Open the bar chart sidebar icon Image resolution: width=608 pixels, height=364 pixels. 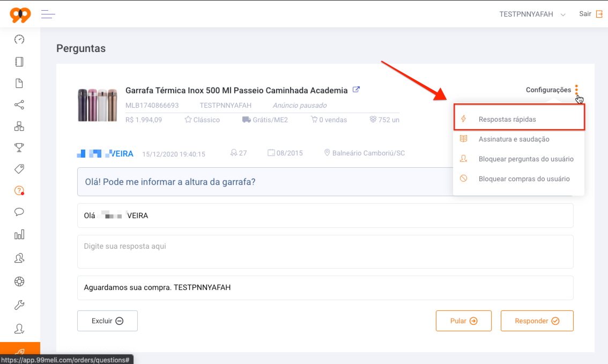coord(19,234)
